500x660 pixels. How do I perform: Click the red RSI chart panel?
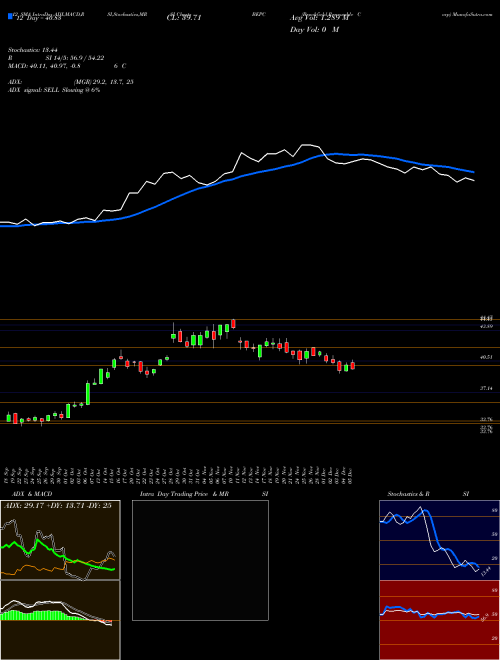pyautogui.click(x=439, y=620)
